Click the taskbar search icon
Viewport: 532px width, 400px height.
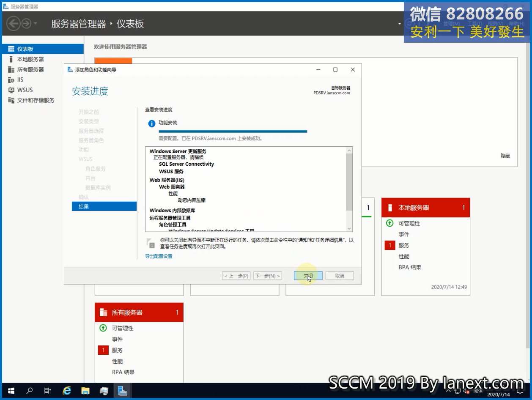click(x=30, y=391)
